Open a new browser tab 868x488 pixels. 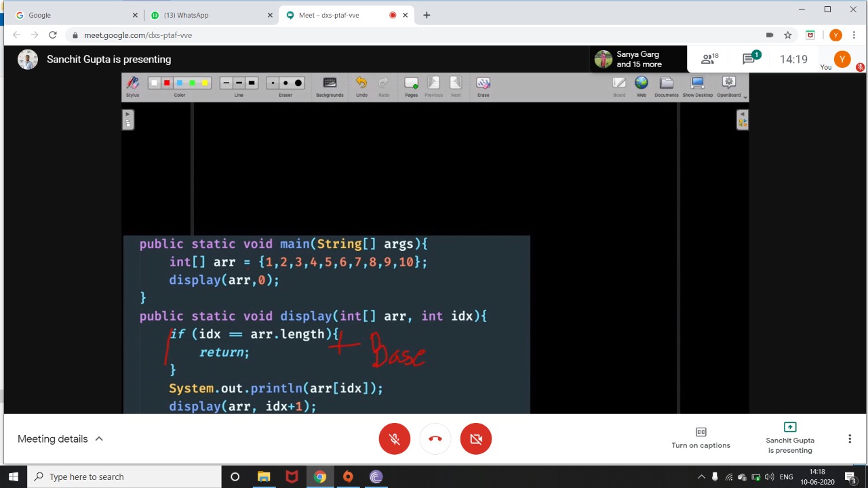427,15
